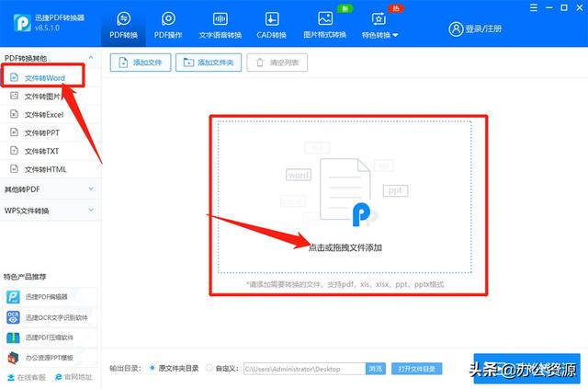Image resolution: width=588 pixels, height=389 pixels.
Task: Select the 自定义 radio button
Action: (x=209, y=368)
